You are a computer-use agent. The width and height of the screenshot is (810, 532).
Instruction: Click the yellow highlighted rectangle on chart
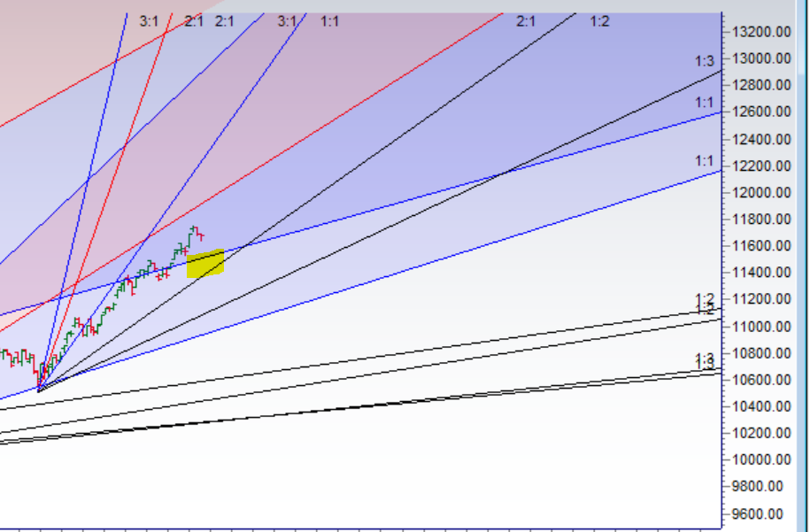204,264
